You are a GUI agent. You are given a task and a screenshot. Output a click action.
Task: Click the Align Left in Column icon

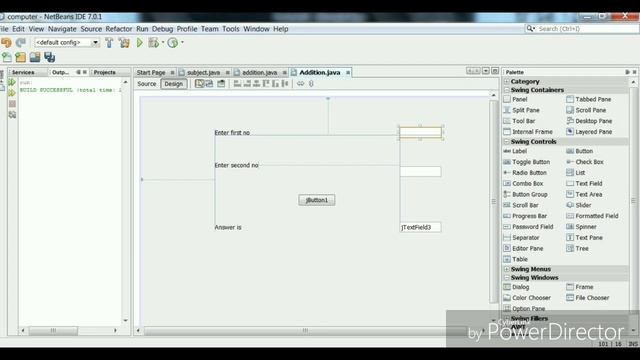tap(237, 84)
